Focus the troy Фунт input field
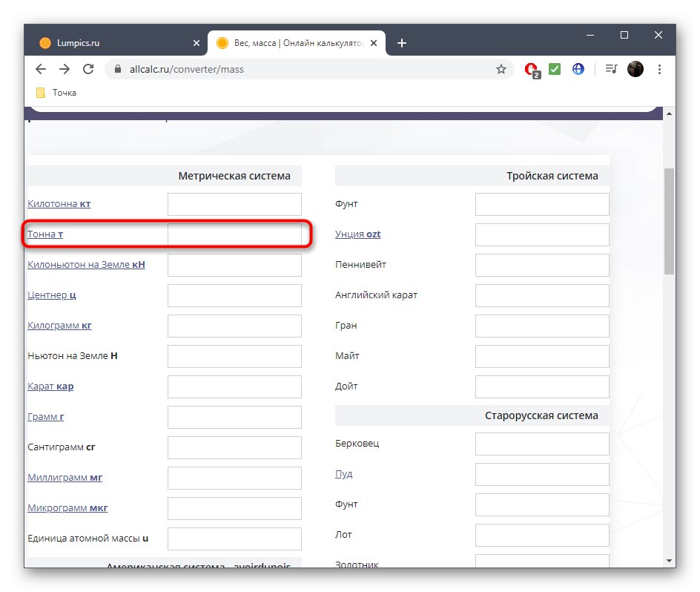This screenshot has width=700, height=592. [x=542, y=204]
